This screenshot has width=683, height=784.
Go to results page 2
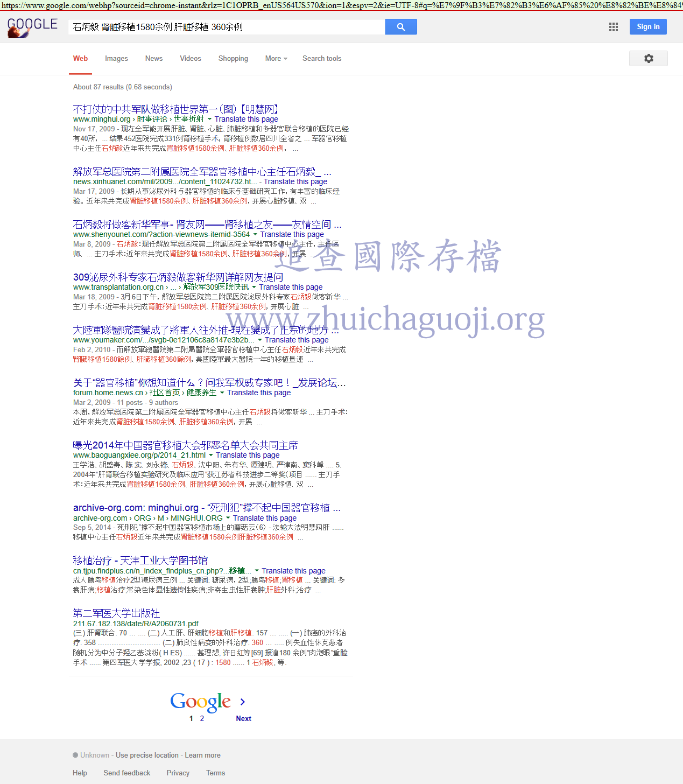coord(202,718)
